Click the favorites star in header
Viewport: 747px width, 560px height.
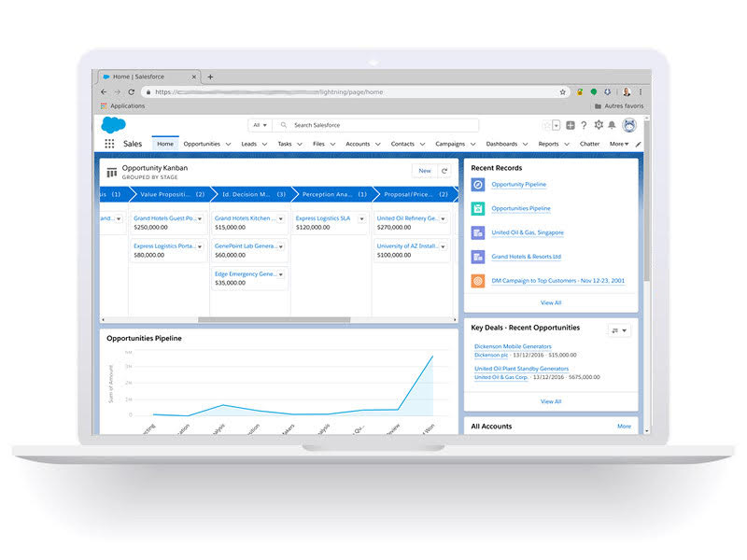pos(547,125)
